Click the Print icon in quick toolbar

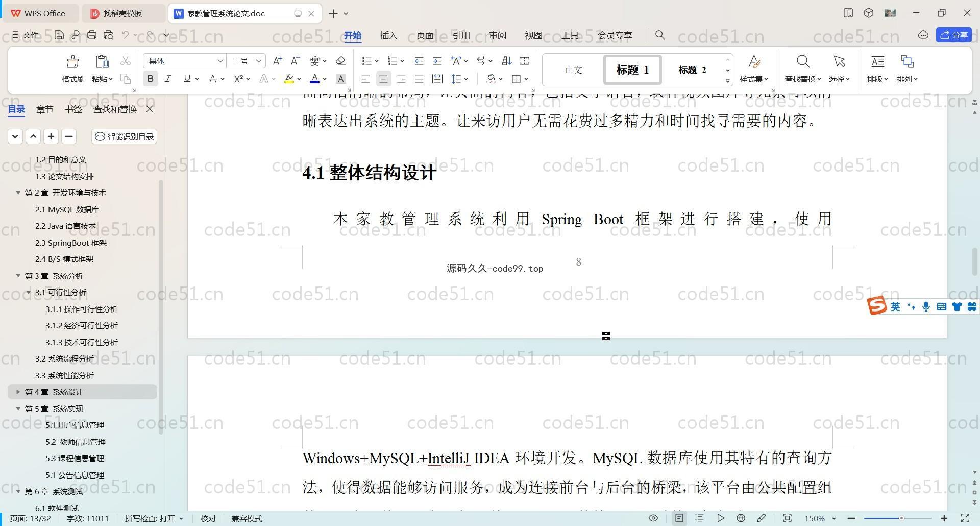[92, 35]
